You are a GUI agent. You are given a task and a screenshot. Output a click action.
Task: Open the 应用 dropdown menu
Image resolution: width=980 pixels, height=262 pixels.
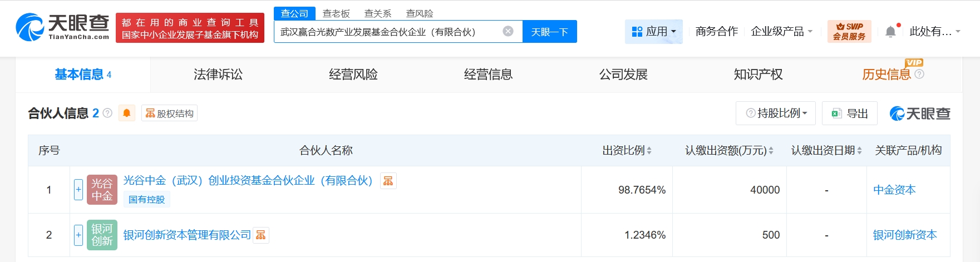pyautogui.click(x=654, y=32)
